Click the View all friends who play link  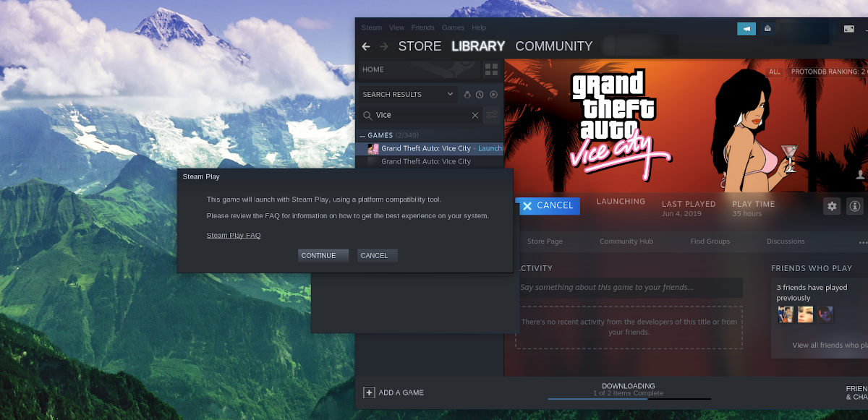(830, 345)
